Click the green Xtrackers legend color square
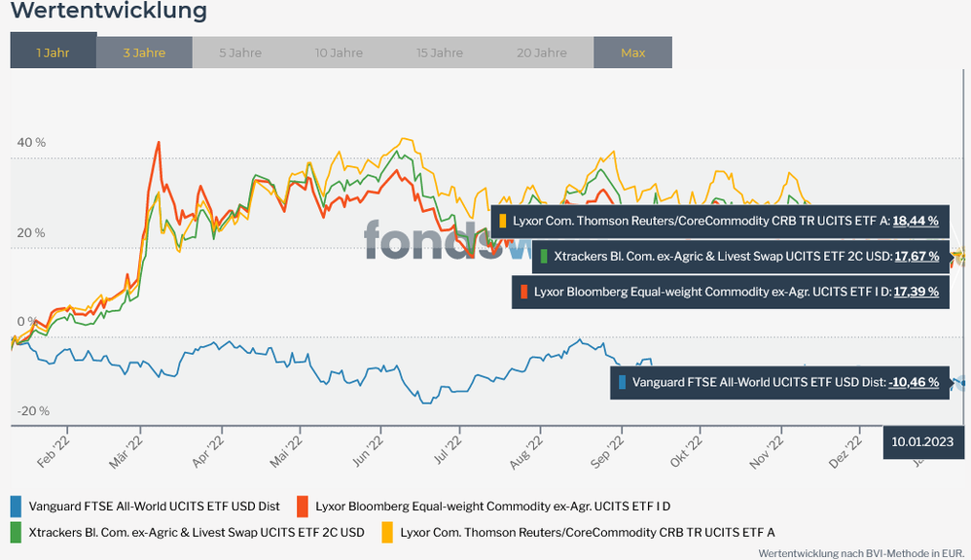971x560 pixels. tap(16, 532)
